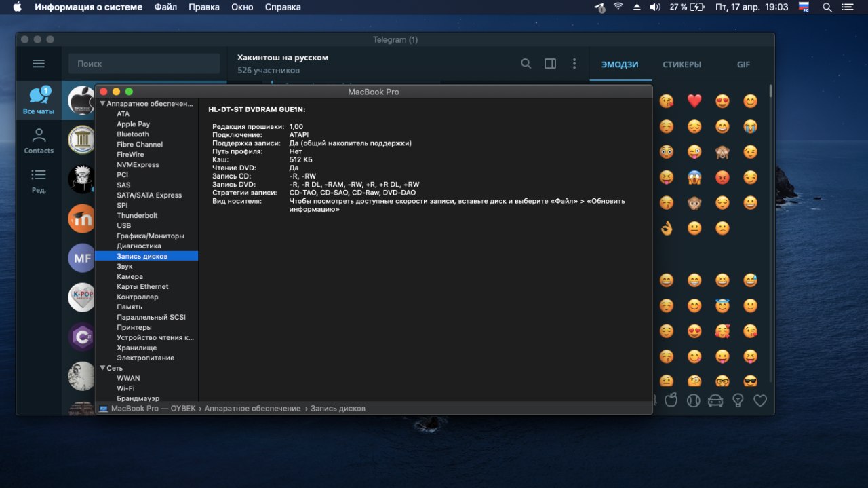Viewport: 868px width, 488px height.
Task: Select USB in hardware list
Action: [x=123, y=226]
